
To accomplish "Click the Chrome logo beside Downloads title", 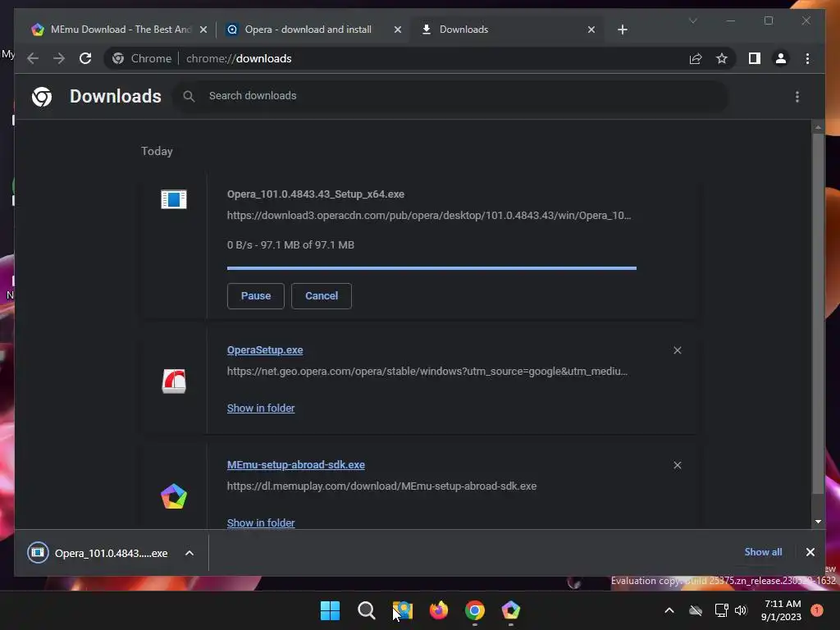I will click(x=42, y=97).
